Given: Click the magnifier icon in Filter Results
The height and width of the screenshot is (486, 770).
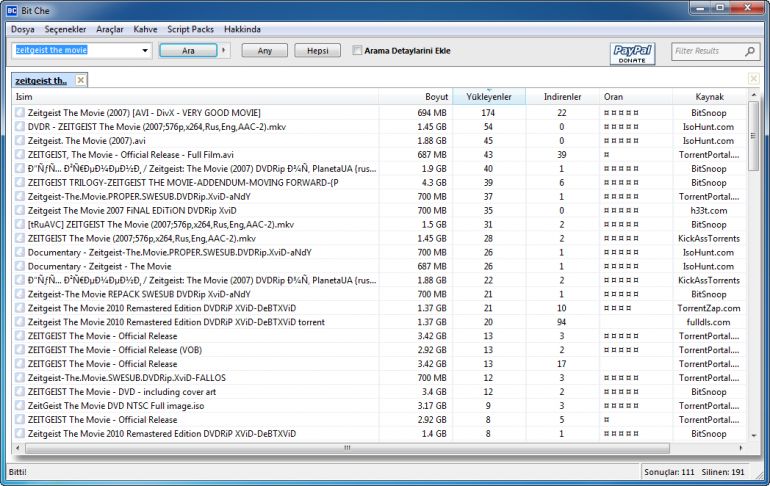Looking at the screenshot, I should click(750, 51).
